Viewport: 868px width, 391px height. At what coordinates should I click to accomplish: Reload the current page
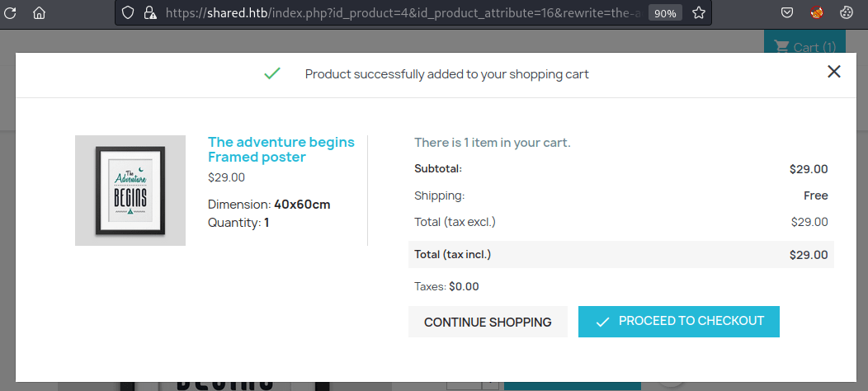tap(10, 12)
